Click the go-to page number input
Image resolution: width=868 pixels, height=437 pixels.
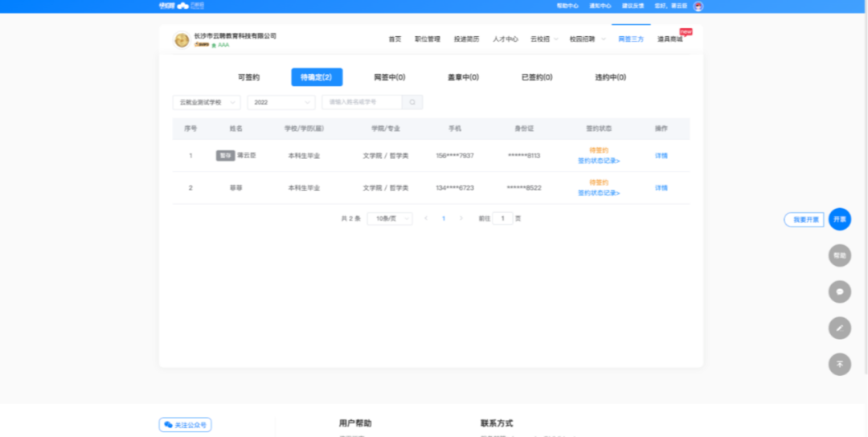tap(502, 218)
